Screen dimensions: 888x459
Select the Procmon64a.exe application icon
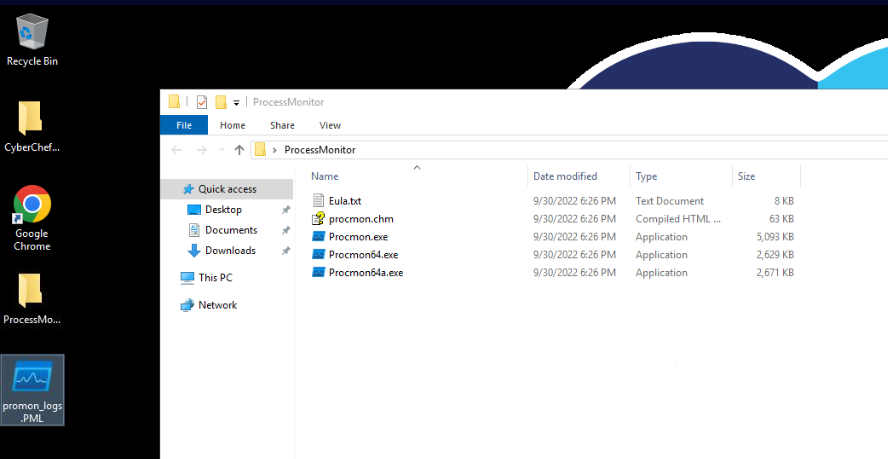click(x=319, y=273)
